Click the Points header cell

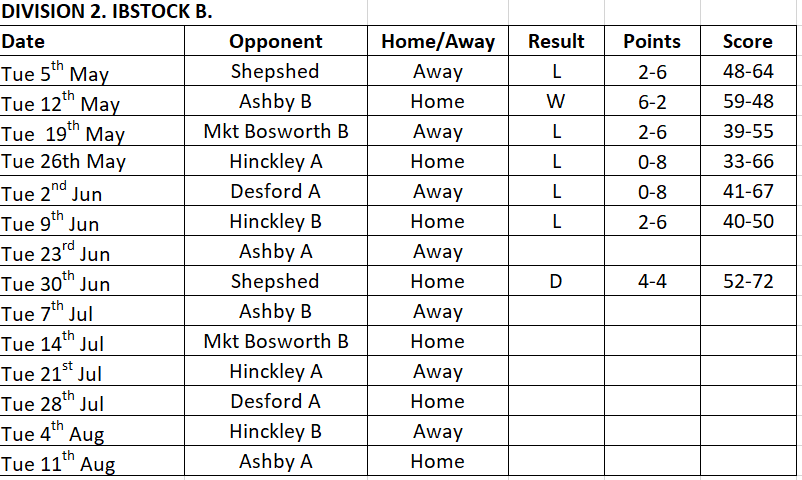point(652,41)
